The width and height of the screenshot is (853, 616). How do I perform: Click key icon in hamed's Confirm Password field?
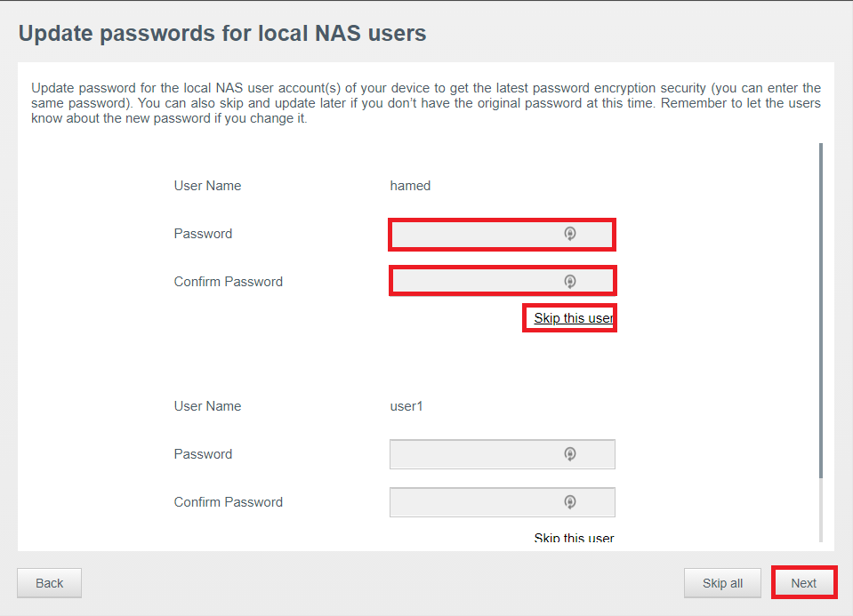pos(569,282)
